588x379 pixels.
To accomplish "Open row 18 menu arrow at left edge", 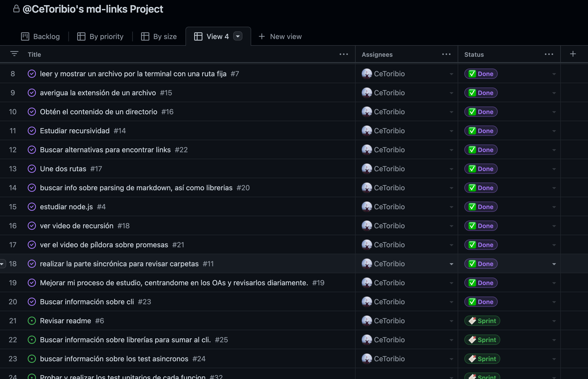I will point(2,264).
